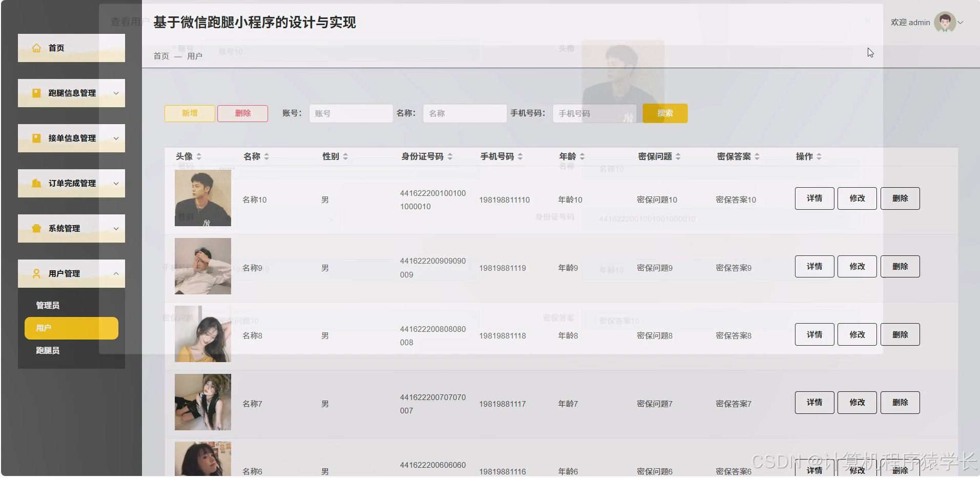The image size is (980, 478).
Task: Sort by 密保问题 column arrows
Action: (678, 156)
